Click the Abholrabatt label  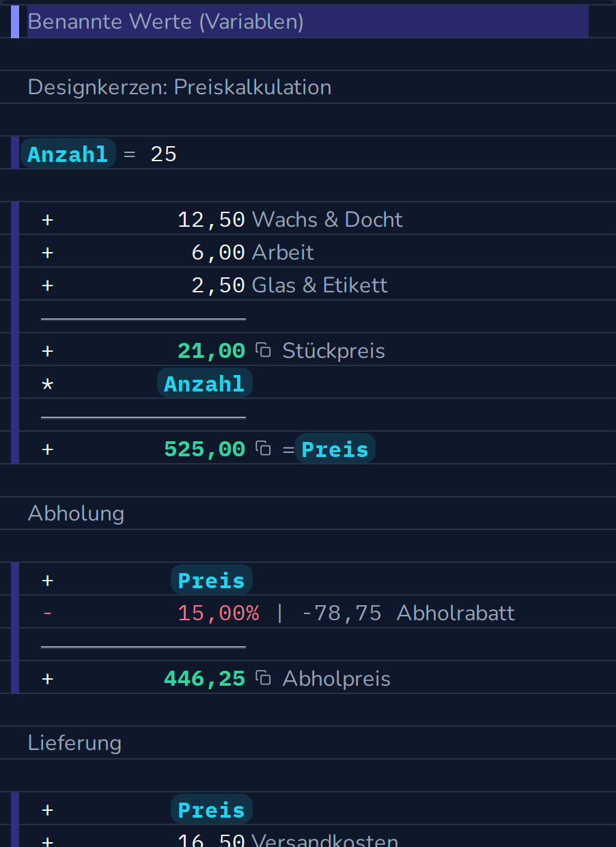click(x=456, y=613)
